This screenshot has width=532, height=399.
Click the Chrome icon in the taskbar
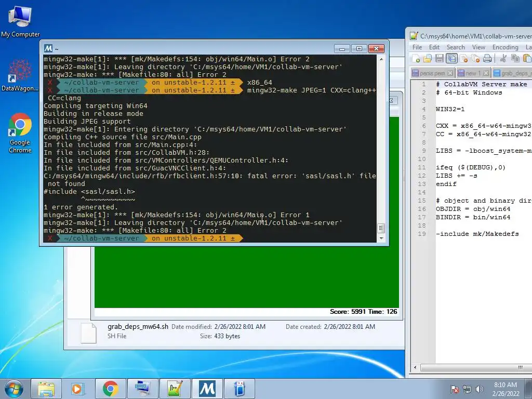(x=110, y=389)
